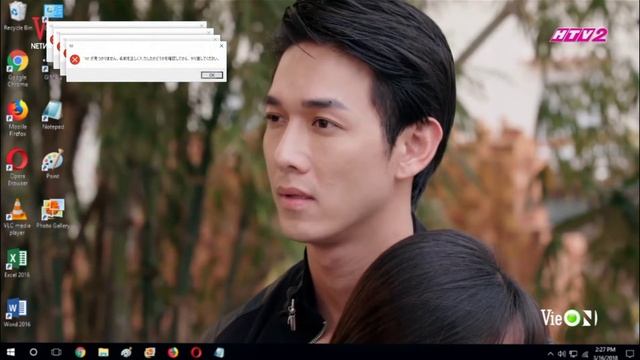Open the Action Center notifications icon

pos(630,353)
